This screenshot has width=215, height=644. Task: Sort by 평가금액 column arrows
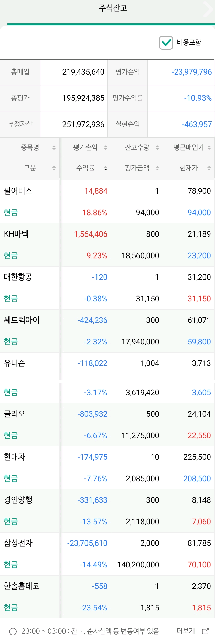coord(157,168)
